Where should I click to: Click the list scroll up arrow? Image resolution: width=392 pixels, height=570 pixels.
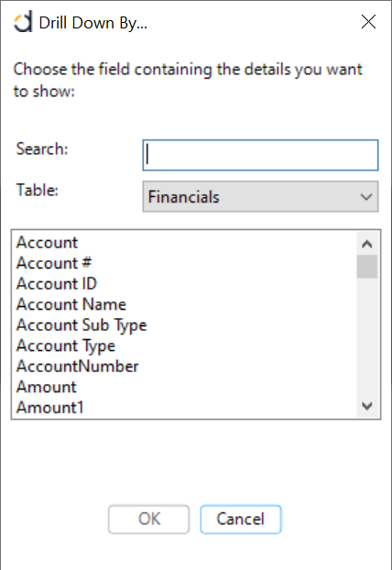pos(367,244)
